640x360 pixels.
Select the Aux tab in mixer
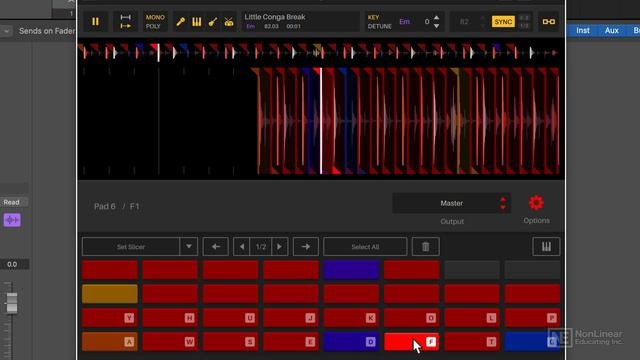(611, 31)
